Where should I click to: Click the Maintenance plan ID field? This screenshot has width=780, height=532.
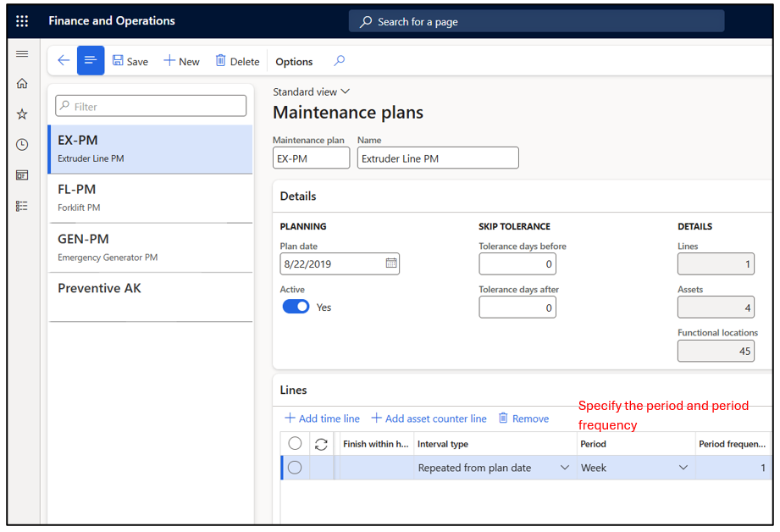pos(311,158)
